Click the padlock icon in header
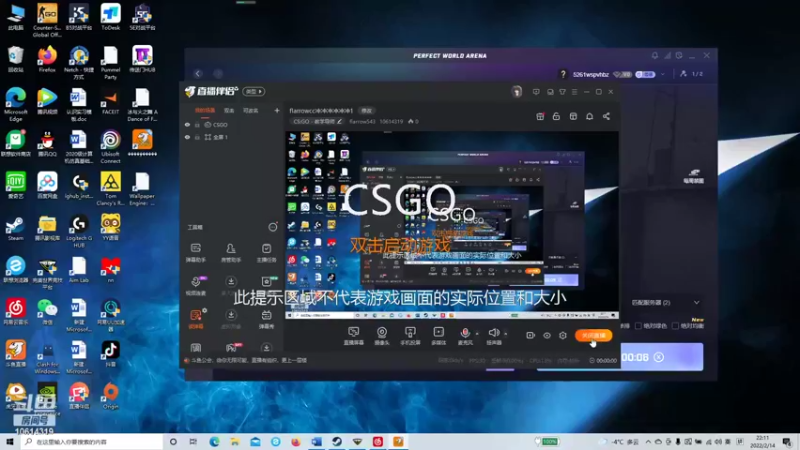The width and height of the screenshot is (800, 450). (x=556, y=116)
